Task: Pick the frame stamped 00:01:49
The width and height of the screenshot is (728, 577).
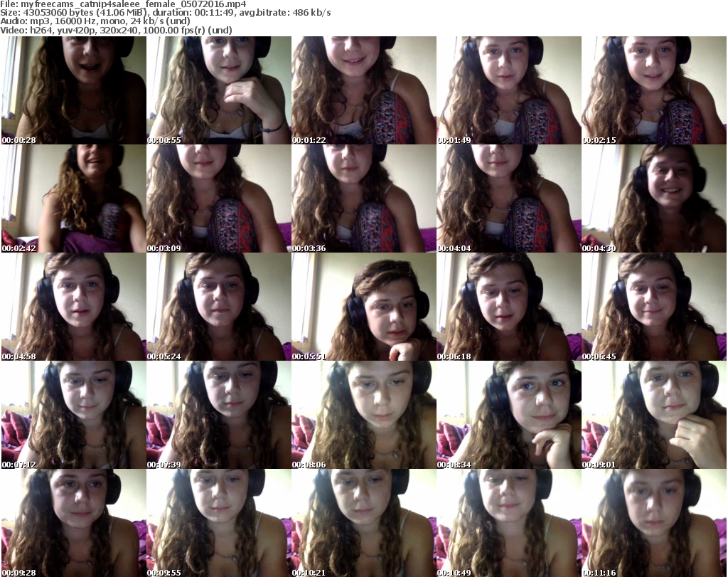Action: (x=509, y=90)
